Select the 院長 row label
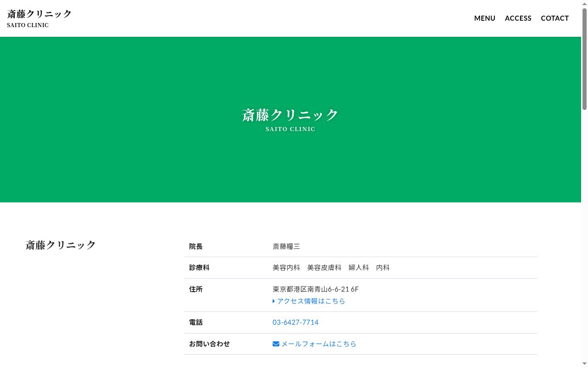Viewport: 588px width, 368px height. [x=196, y=247]
